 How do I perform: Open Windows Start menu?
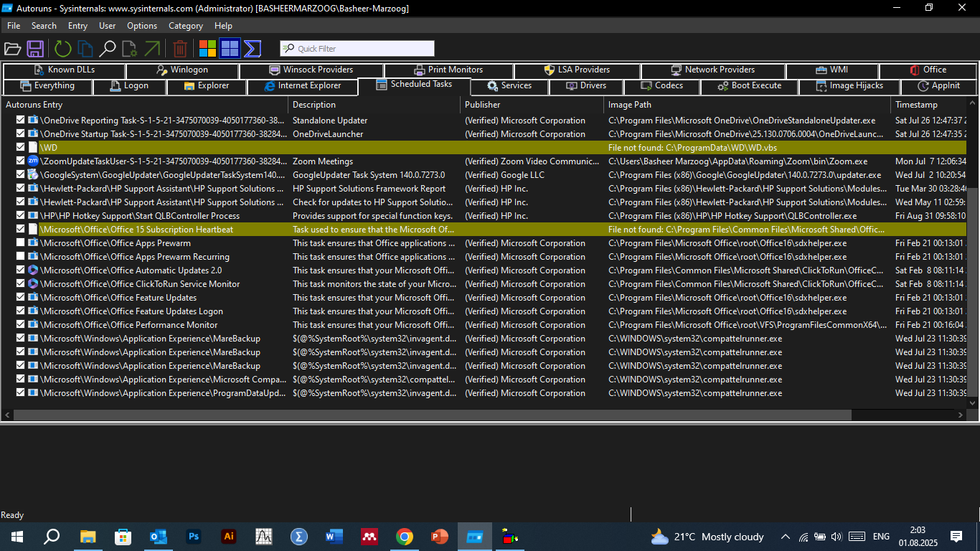[17, 537]
